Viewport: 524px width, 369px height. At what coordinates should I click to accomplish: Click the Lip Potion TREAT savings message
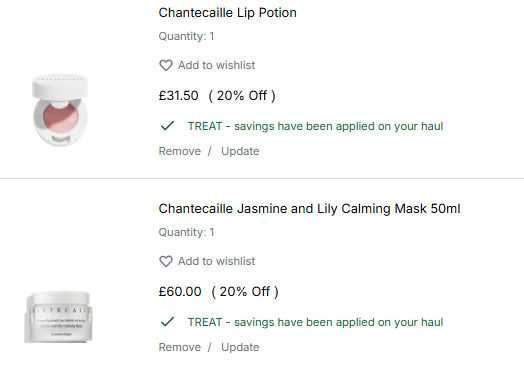(x=315, y=126)
